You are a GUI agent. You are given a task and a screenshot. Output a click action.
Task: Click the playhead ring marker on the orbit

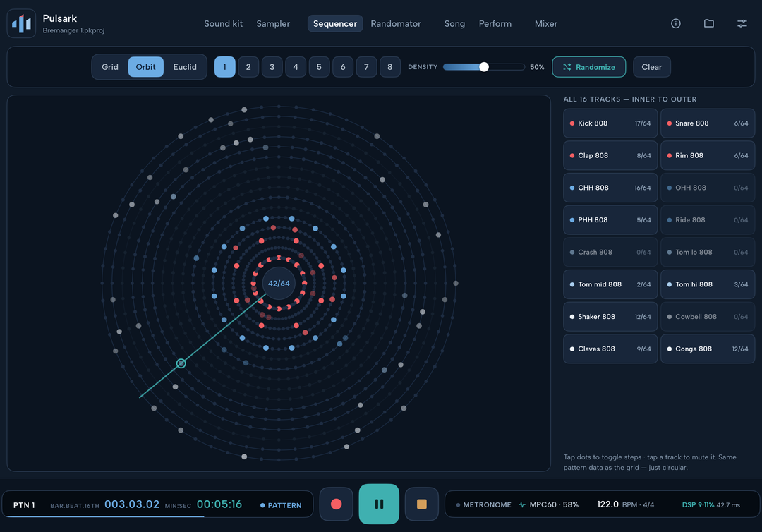click(181, 363)
